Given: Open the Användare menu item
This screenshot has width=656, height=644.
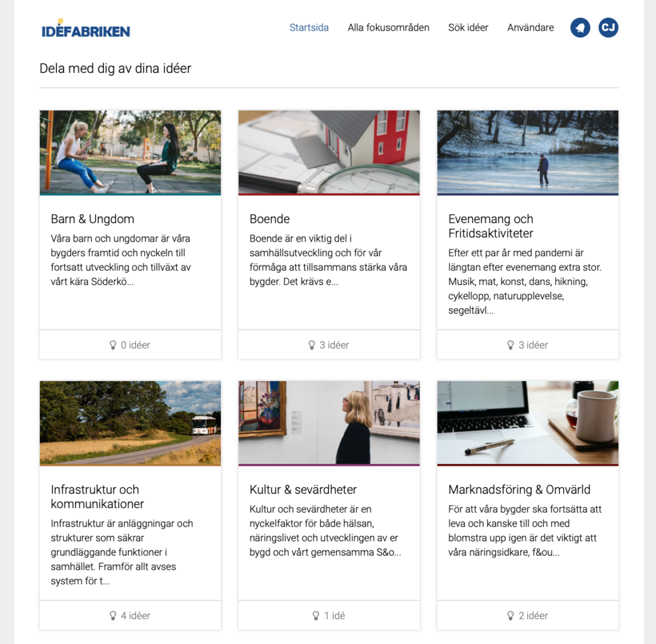Looking at the screenshot, I should click(x=530, y=28).
